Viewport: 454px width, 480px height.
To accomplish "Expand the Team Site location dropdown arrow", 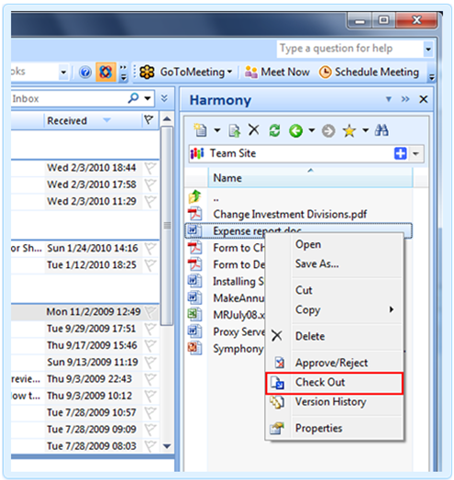I will coord(416,154).
